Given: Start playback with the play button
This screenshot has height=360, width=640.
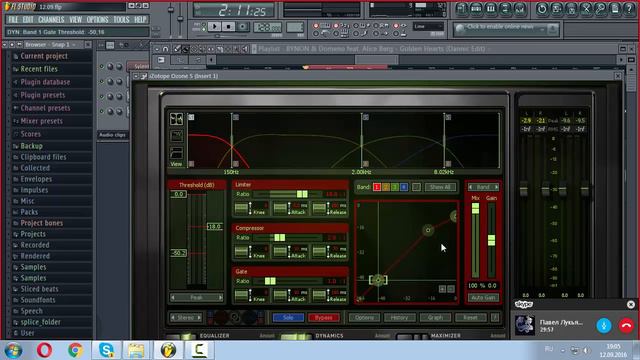Looking at the screenshot, I should (x=214, y=27).
